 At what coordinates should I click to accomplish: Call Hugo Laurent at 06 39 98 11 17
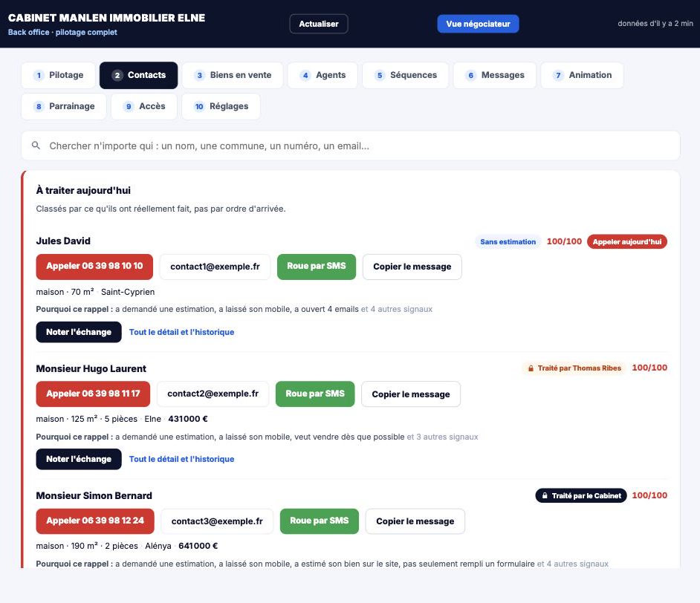coord(94,394)
